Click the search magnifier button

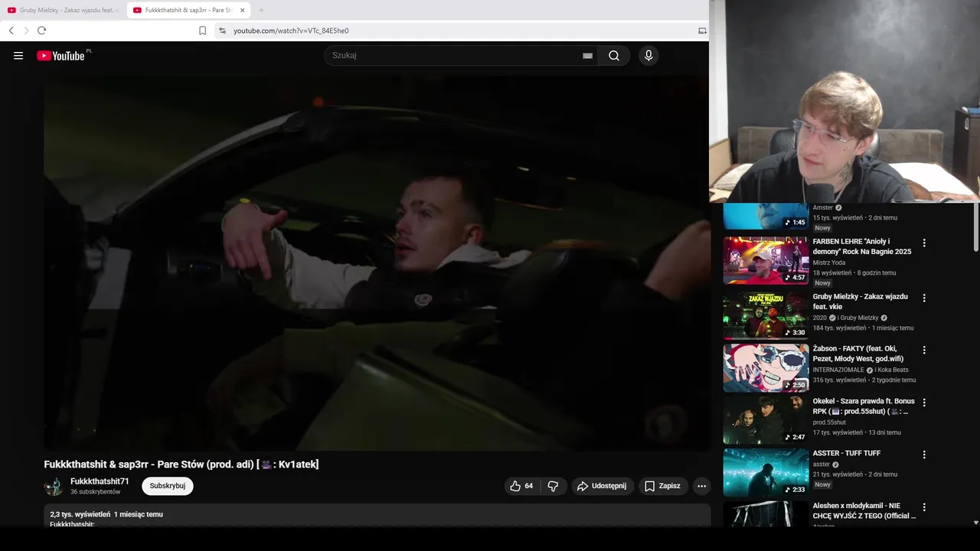tap(614, 56)
